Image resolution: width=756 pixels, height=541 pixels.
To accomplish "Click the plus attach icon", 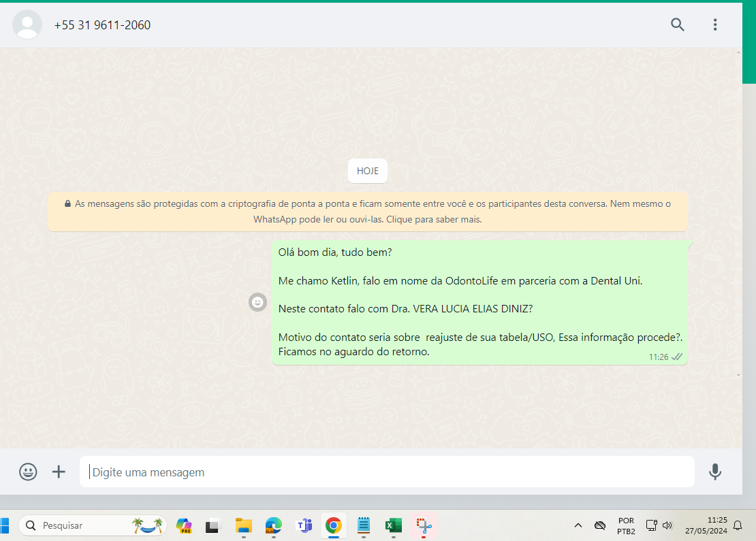I will click(59, 472).
